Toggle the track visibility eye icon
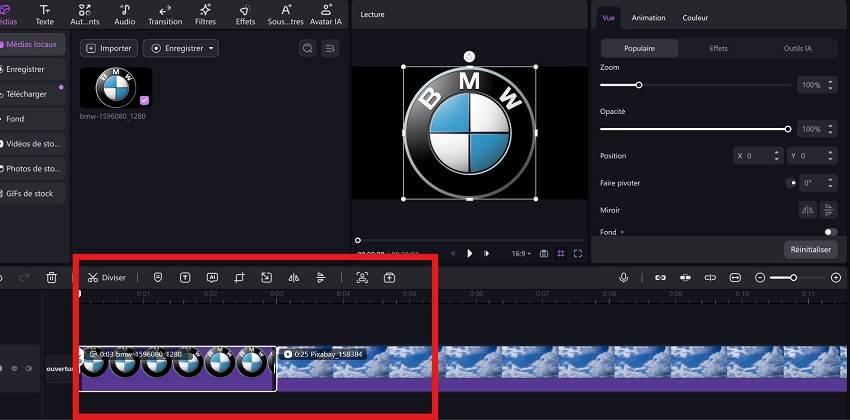 coord(14,368)
